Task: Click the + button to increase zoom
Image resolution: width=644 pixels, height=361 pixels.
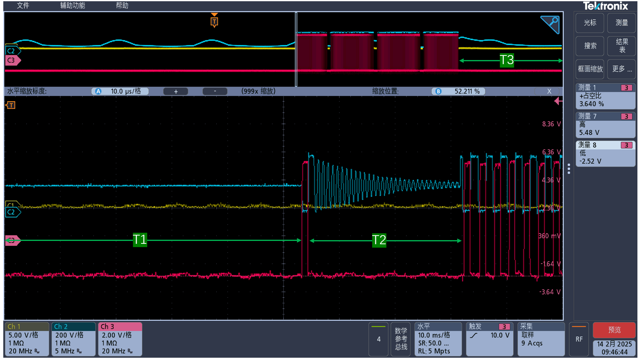Action: point(176,91)
